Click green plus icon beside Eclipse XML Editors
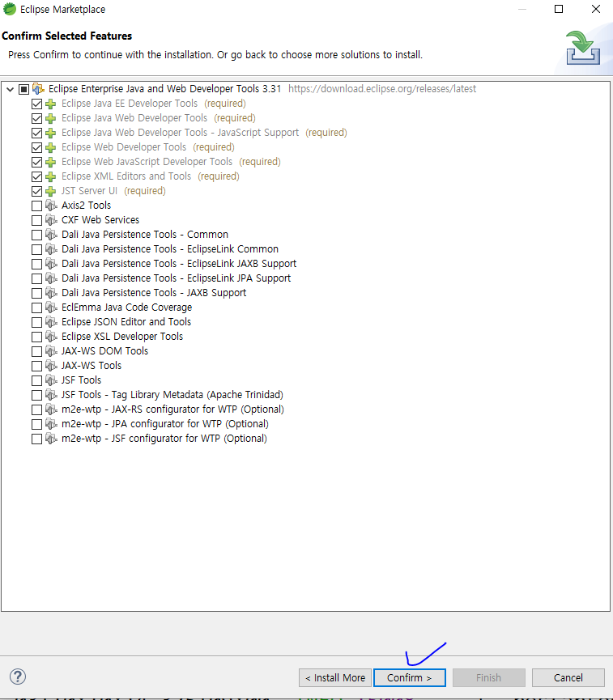This screenshot has height=700, width=613. 51,176
